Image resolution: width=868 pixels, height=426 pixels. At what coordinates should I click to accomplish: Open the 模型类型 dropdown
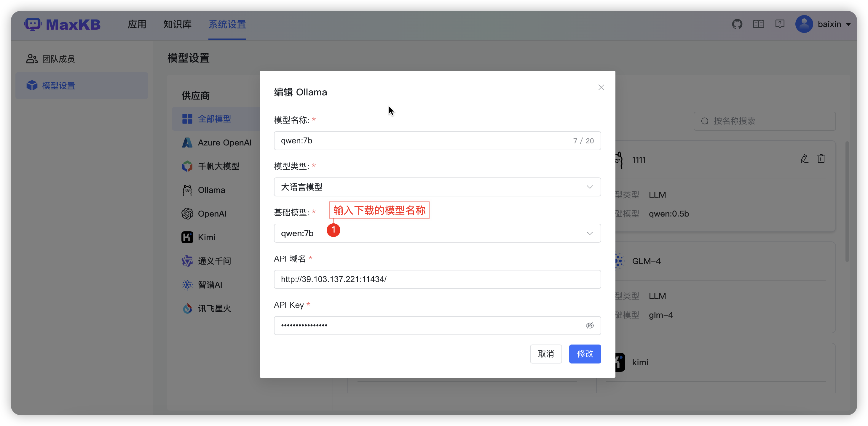pos(437,187)
